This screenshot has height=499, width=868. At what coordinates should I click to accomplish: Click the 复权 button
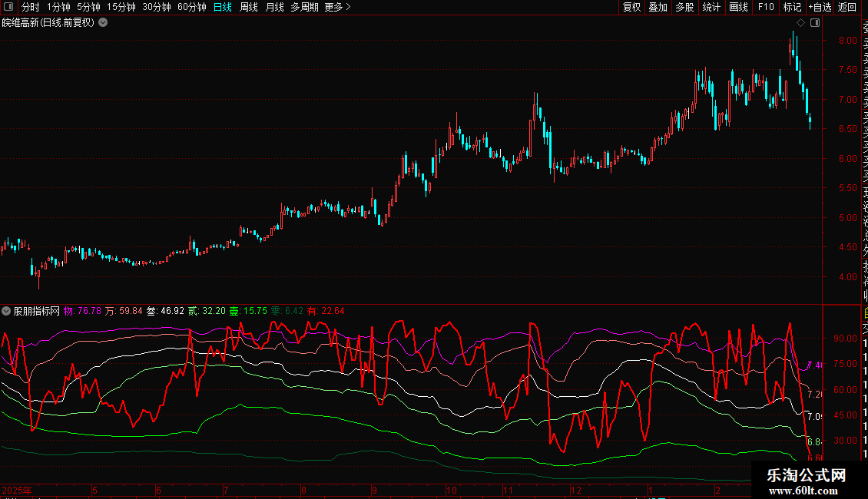tap(631, 7)
